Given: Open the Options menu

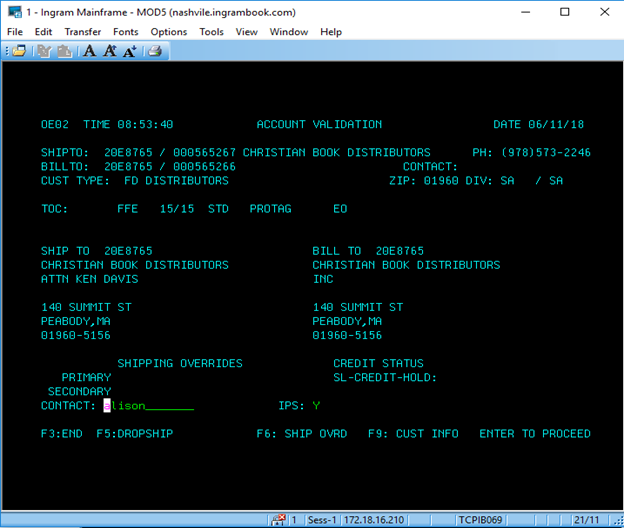Looking at the screenshot, I should pyautogui.click(x=169, y=32).
